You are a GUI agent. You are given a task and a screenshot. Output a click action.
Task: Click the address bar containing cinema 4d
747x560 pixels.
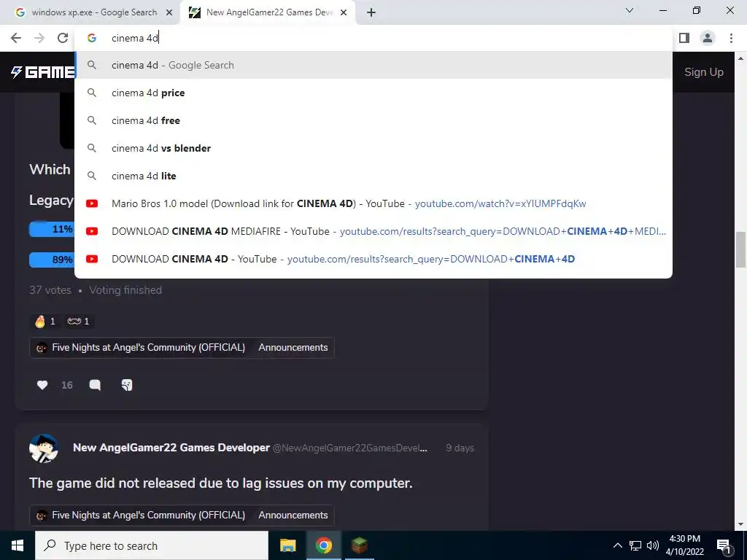tap(373, 38)
